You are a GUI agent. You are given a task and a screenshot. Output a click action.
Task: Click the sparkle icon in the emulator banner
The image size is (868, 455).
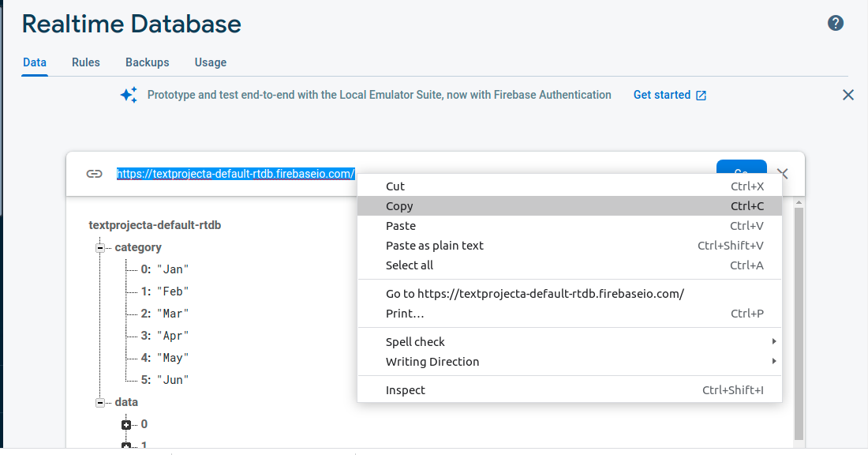(129, 95)
